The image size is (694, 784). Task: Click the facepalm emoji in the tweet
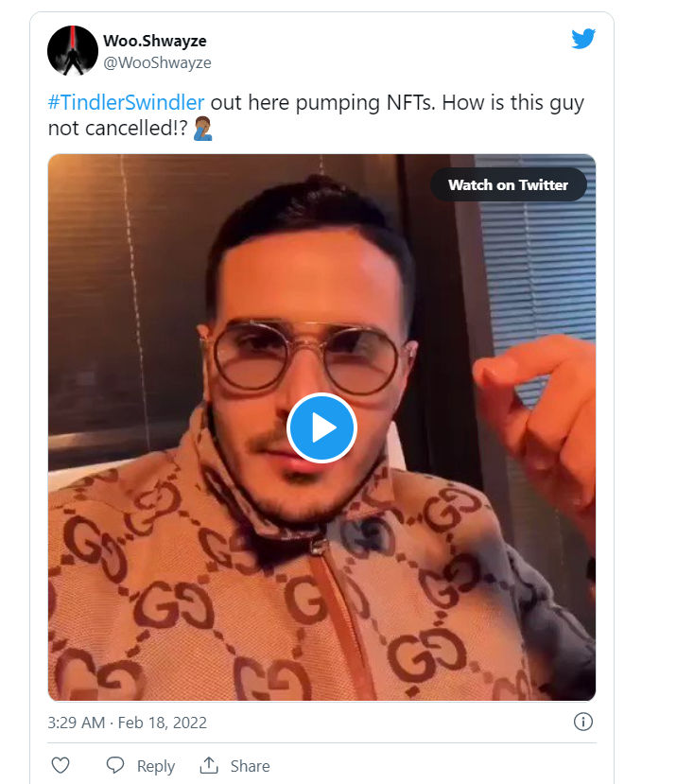click(202, 129)
